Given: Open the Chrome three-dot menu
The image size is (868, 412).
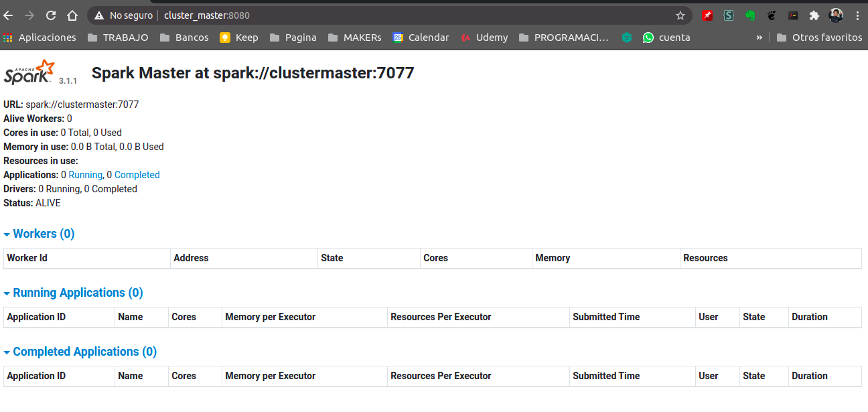Looking at the screenshot, I should [857, 15].
